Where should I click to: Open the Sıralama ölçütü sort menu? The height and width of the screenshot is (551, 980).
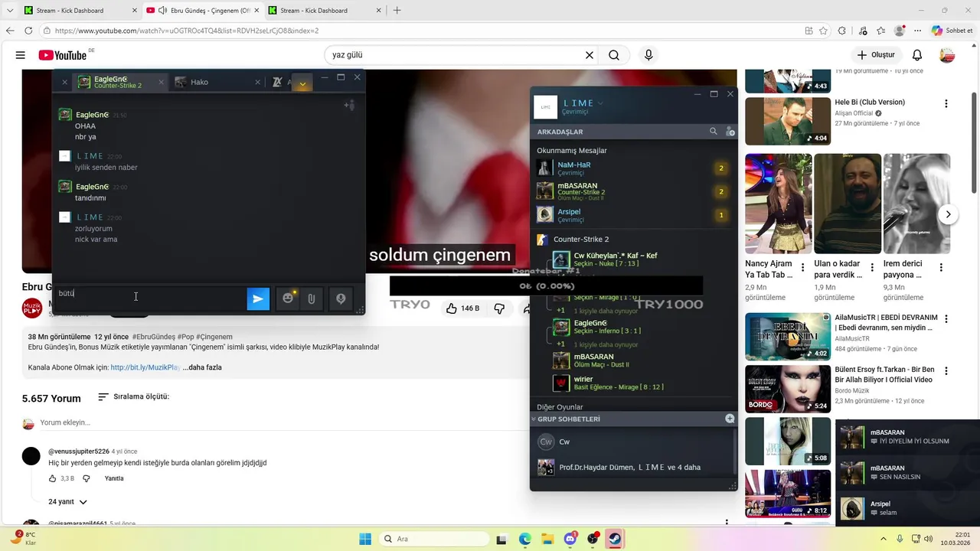pos(133,397)
